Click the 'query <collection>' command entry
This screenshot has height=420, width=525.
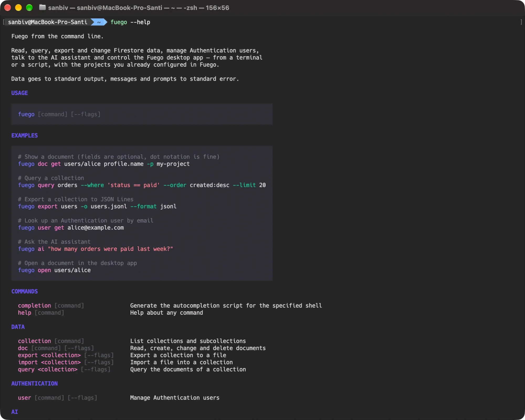[x=64, y=370]
